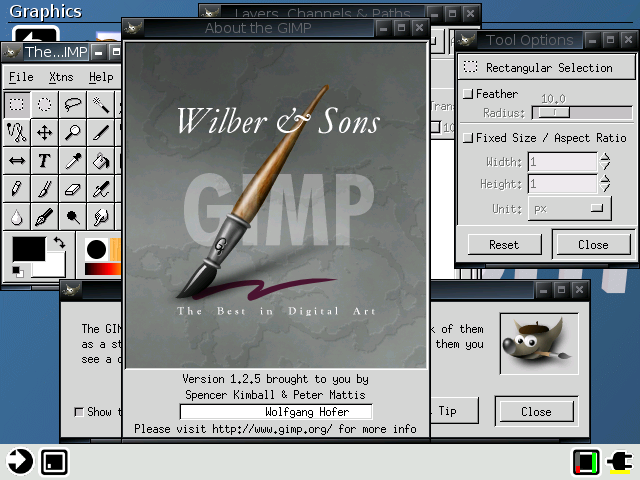Select the Flip tool
Viewport: 640px width, 480px height.
17,160
